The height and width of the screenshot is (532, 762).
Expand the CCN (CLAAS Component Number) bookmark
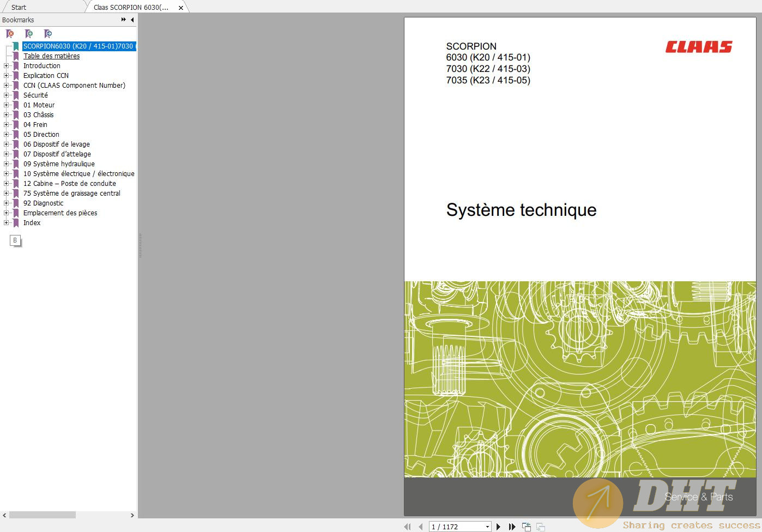(7, 86)
